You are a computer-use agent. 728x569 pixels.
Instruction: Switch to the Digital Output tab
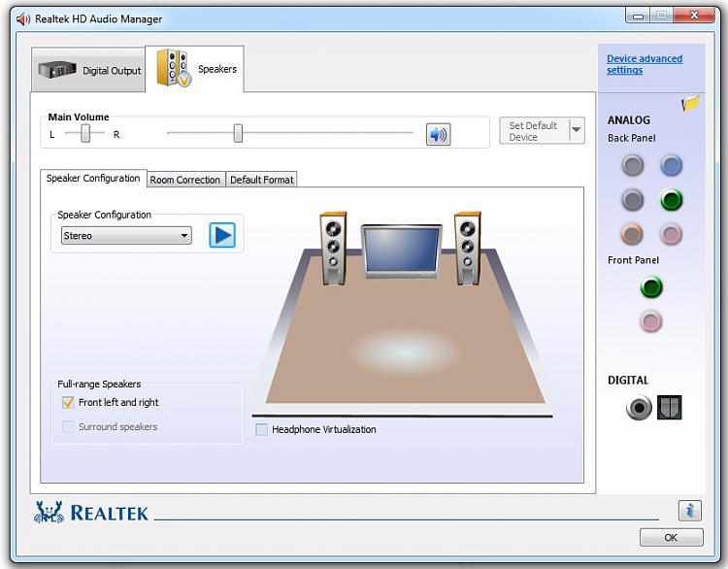coord(88,70)
